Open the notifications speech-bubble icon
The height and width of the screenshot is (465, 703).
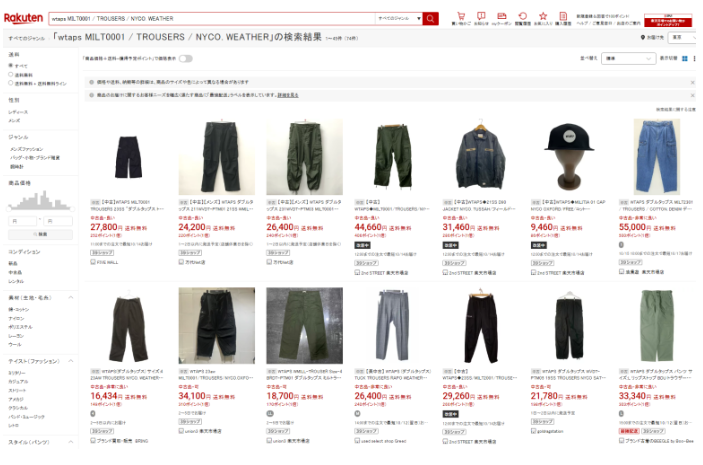[481, 17]
